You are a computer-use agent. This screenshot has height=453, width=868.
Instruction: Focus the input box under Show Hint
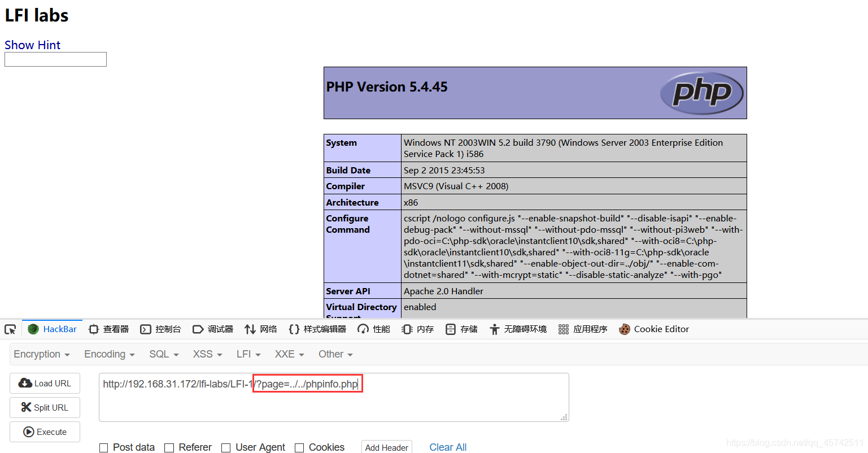[x=55, y=59]
